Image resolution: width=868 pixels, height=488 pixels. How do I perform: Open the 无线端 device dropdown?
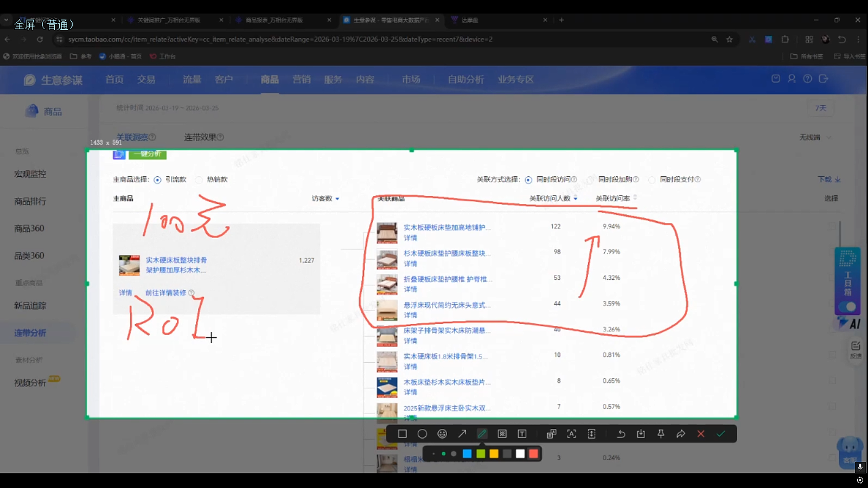(814, 138)
